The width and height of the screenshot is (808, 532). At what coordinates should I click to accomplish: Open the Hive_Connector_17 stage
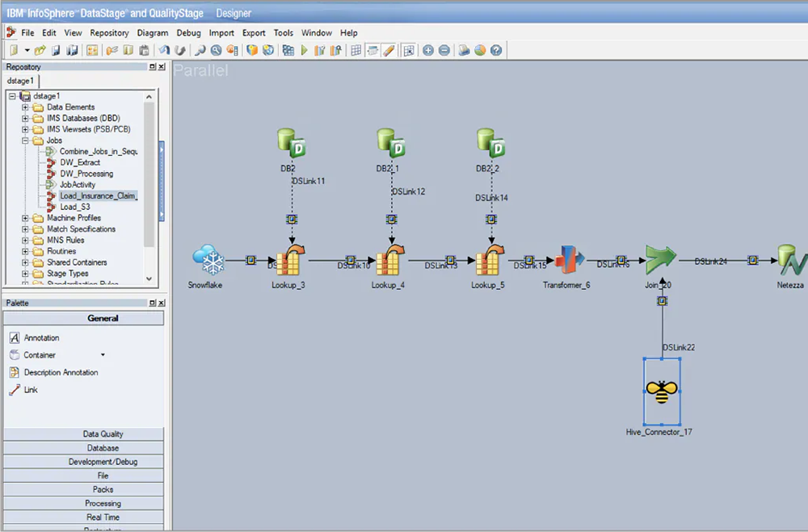pyautogui.click(x=662, y=390)
